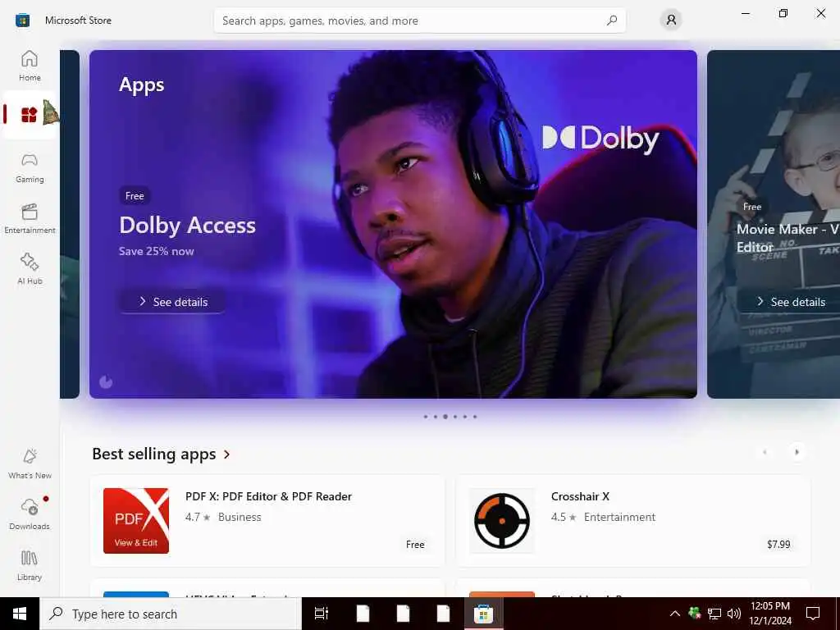The height and width of the screenshot is (630, 840).
Task: Open What's New in sidebar
Action: (x=30, y=464)
